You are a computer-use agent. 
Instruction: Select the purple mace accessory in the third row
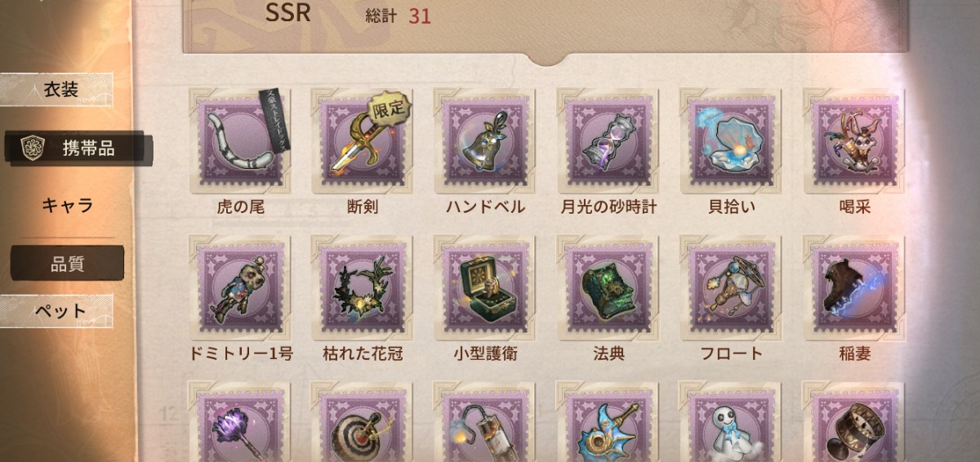[x=239, y=423]
